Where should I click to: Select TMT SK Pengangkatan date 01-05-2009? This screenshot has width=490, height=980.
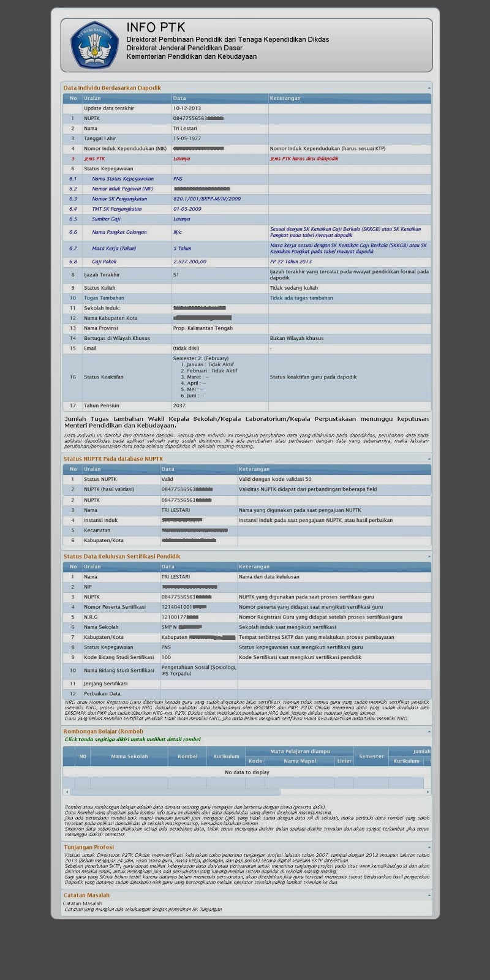click(187, 209)
